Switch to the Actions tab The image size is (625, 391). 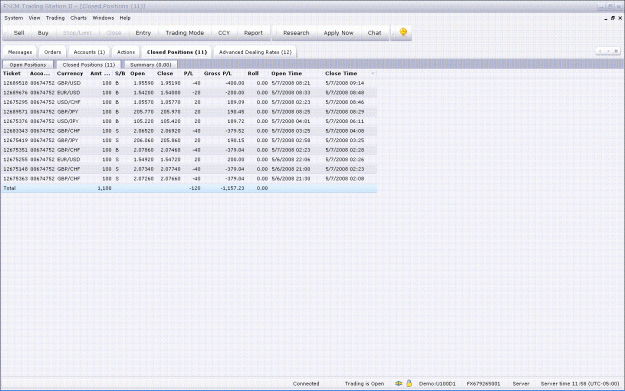[x=126, y=52]
